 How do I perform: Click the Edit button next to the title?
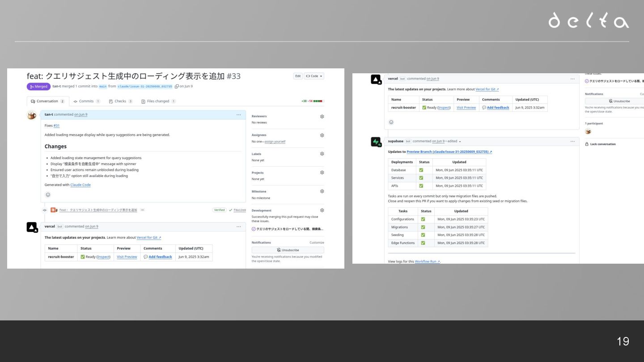coord(298,76)
